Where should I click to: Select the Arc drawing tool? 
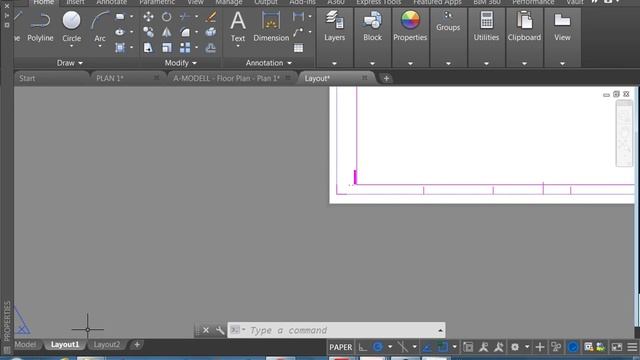pyautogui.click(x=100, y=27)
